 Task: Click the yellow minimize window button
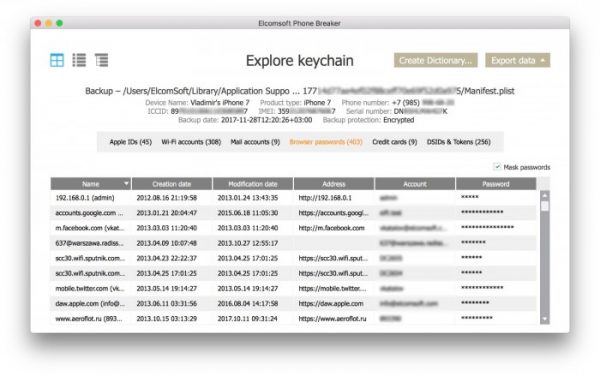(x=49, y=23)
